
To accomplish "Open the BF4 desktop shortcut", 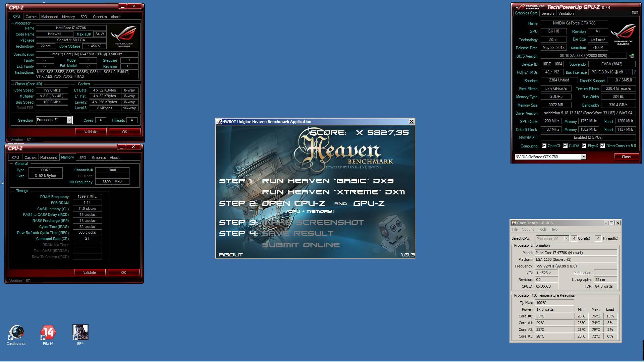I will click(80, 335).
